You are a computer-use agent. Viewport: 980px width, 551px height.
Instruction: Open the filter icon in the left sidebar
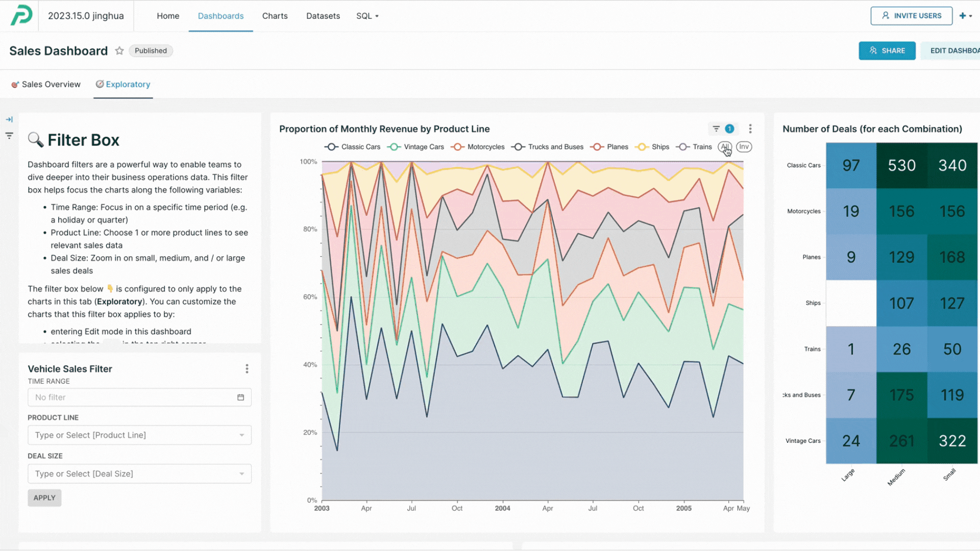tap(9, 136)
